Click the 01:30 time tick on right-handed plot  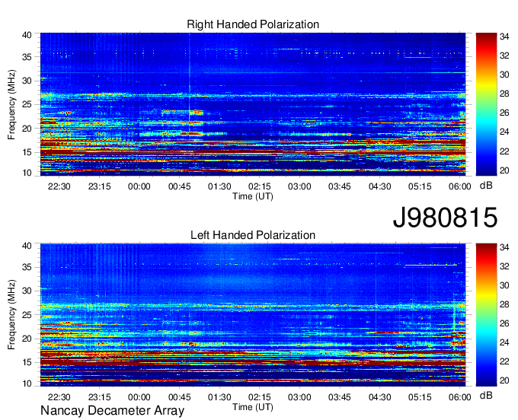point(219,186)
